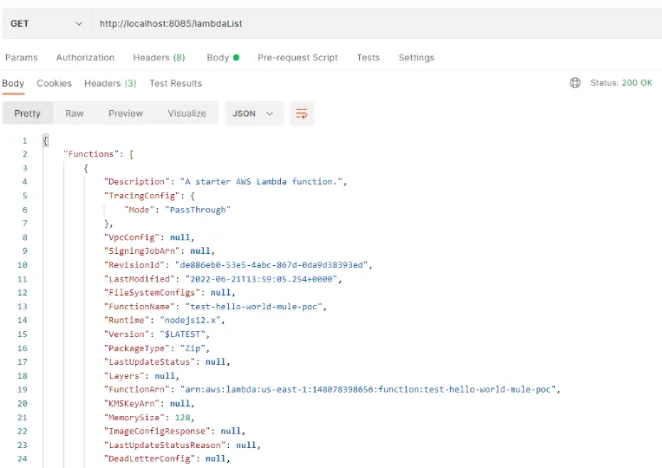
Task: Click the "Layers" key
Action: pyautogui.click(x=124, y=375)
